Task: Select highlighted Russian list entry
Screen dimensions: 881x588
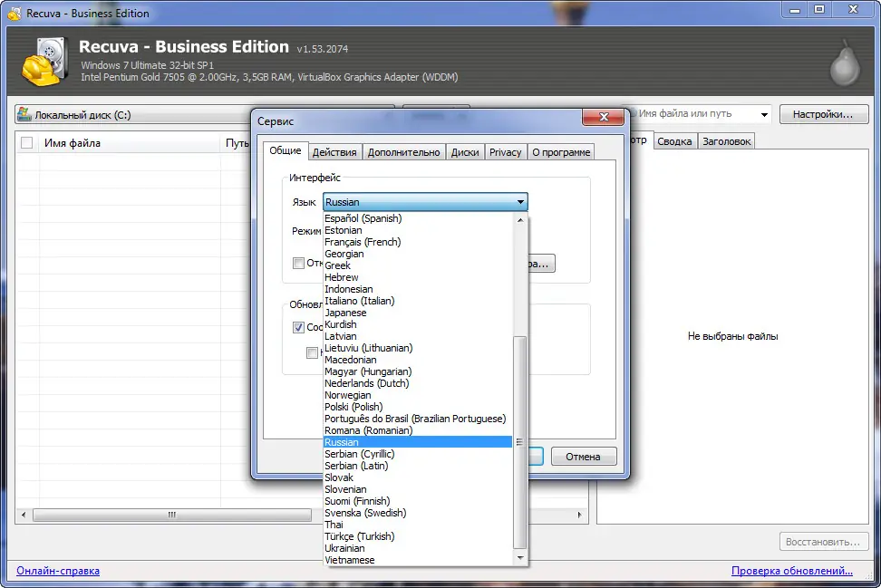Action: [x=418, y=442]
